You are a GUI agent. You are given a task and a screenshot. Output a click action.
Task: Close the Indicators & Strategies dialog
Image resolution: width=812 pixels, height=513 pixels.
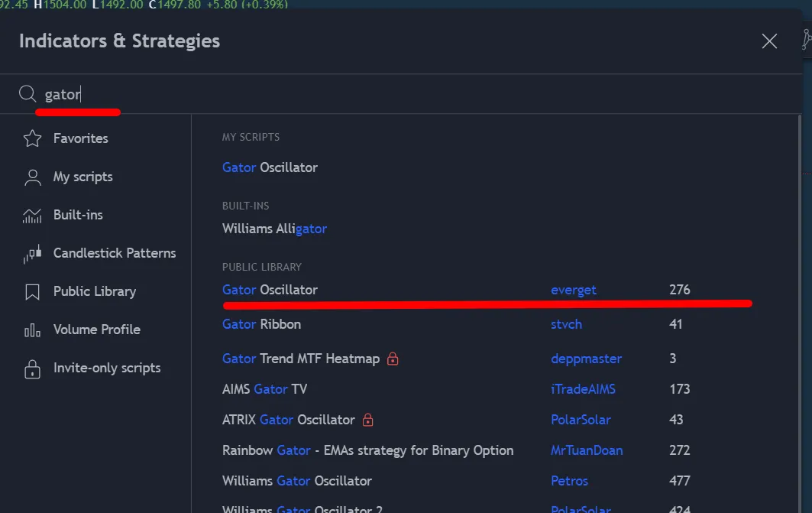(x=769, y=41)
